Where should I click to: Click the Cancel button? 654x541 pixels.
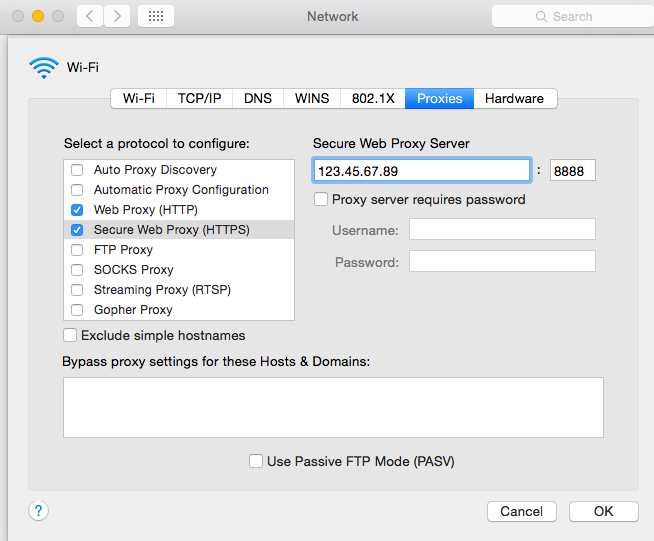521,511
